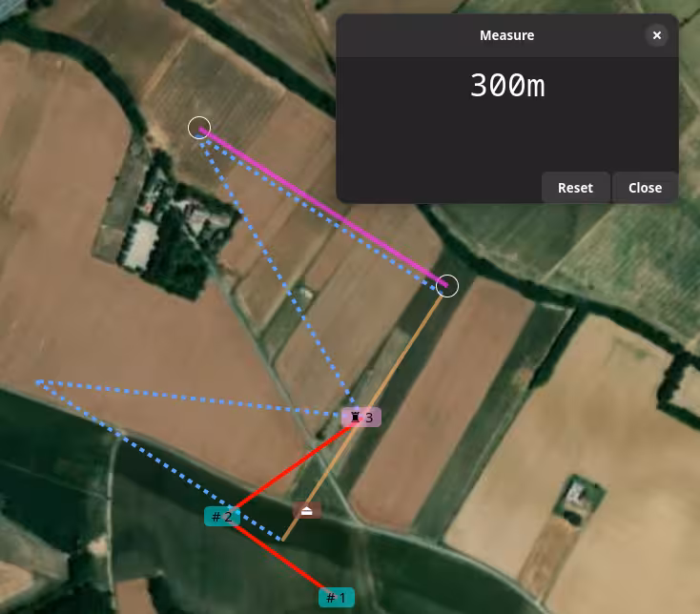Click the measure start circle near the vineyard rows

[199, 128]
